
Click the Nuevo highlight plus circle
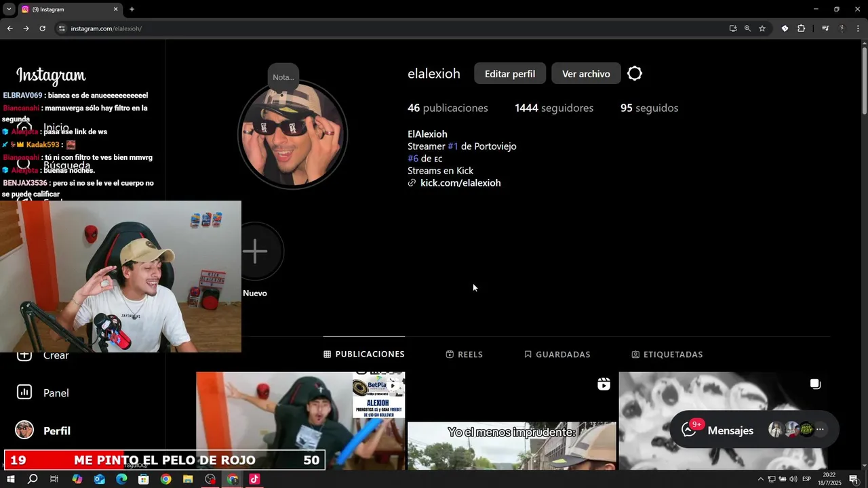coord(256,251)
